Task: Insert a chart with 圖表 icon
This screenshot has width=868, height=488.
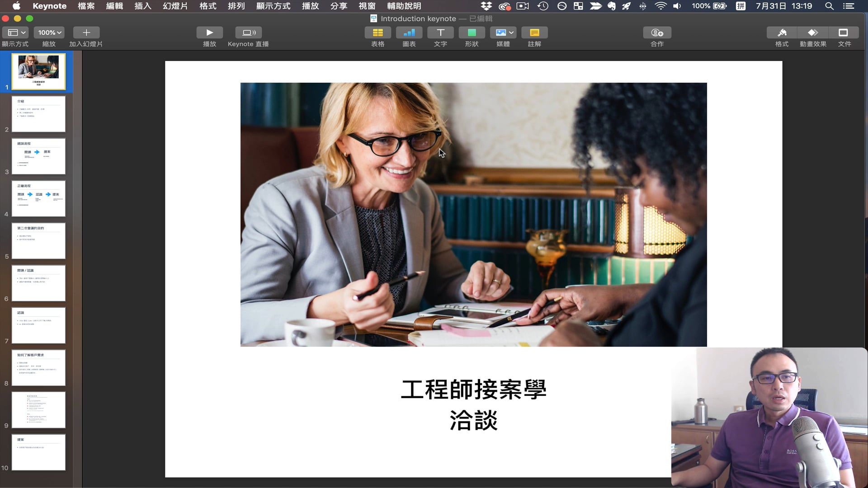Action: [409, 33]
